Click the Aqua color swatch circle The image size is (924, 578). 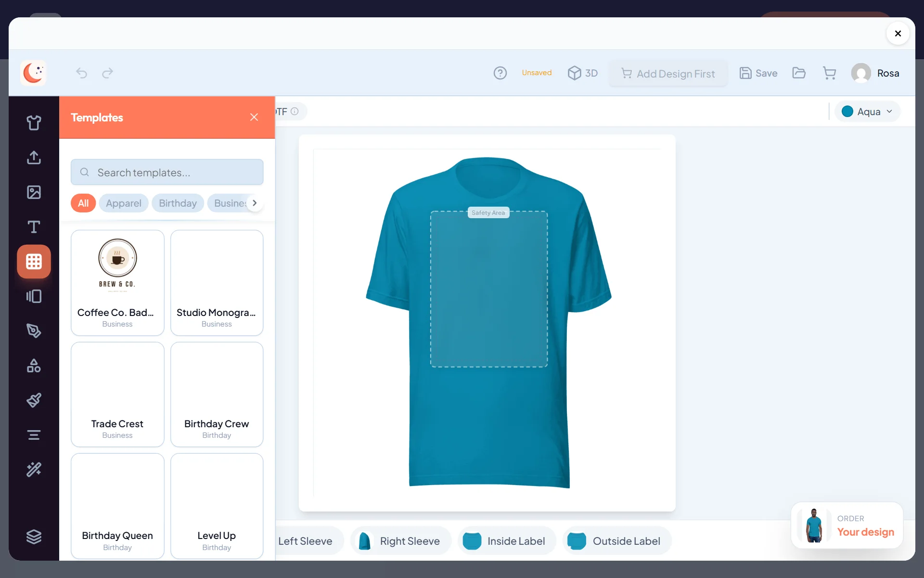847,112
